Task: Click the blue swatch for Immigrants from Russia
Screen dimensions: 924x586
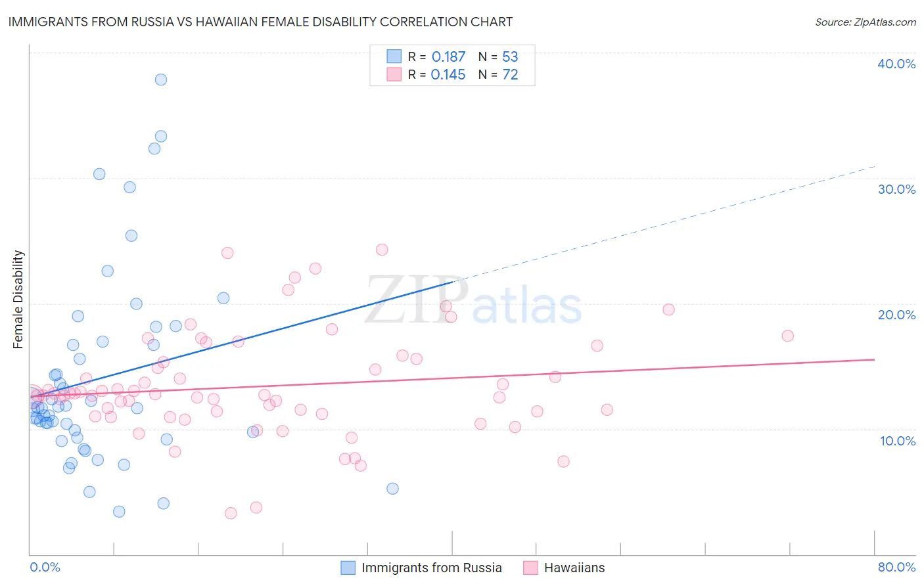Action: (x=348, y=568)
